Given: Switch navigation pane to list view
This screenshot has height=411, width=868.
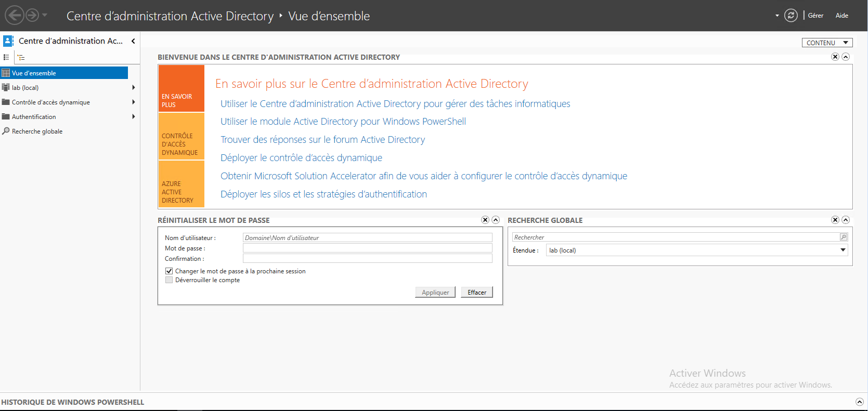Looking at the screenshot, I should pos(6,57).
